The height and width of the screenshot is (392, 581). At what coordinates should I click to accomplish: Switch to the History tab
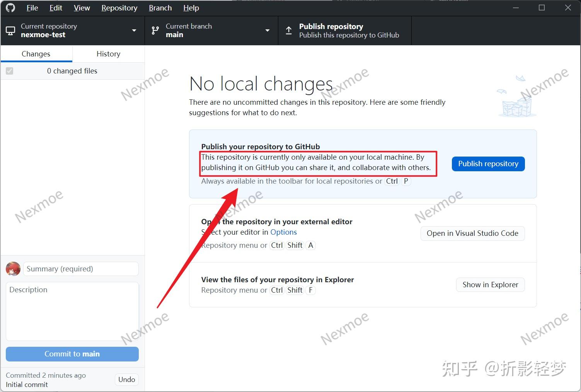[109, 54]
